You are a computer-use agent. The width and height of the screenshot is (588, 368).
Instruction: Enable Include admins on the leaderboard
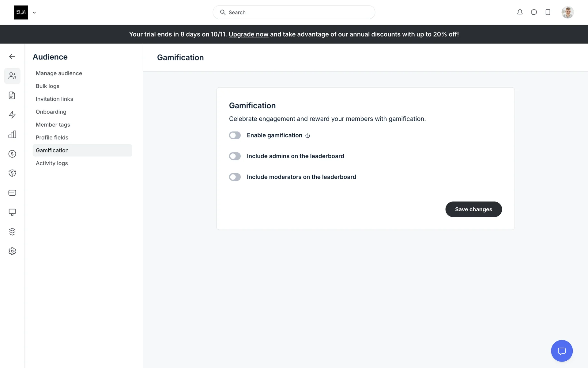[x=235, y=156]
